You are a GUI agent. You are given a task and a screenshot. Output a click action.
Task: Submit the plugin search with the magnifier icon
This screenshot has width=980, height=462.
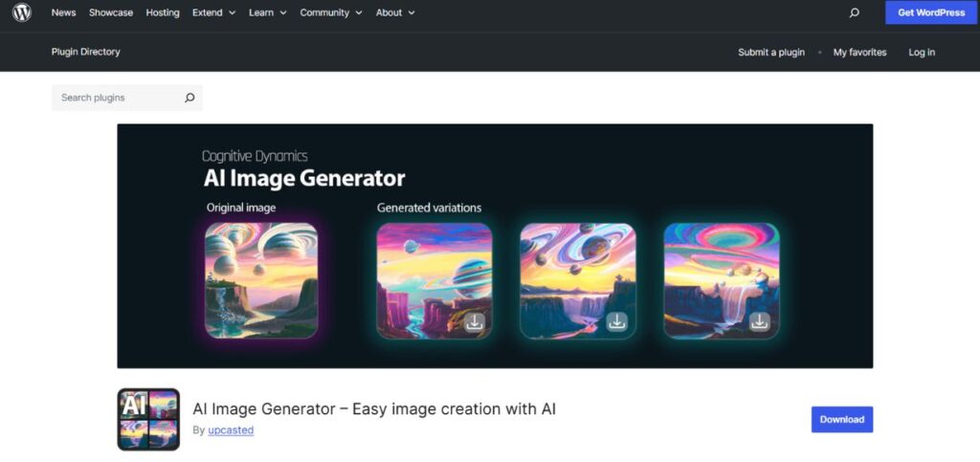(189, 98)
